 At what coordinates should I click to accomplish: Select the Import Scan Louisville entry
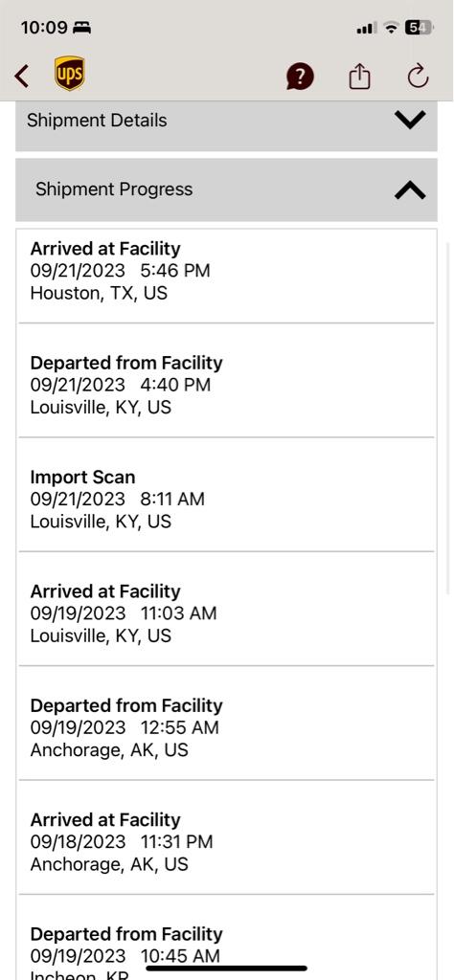point(226,495)
